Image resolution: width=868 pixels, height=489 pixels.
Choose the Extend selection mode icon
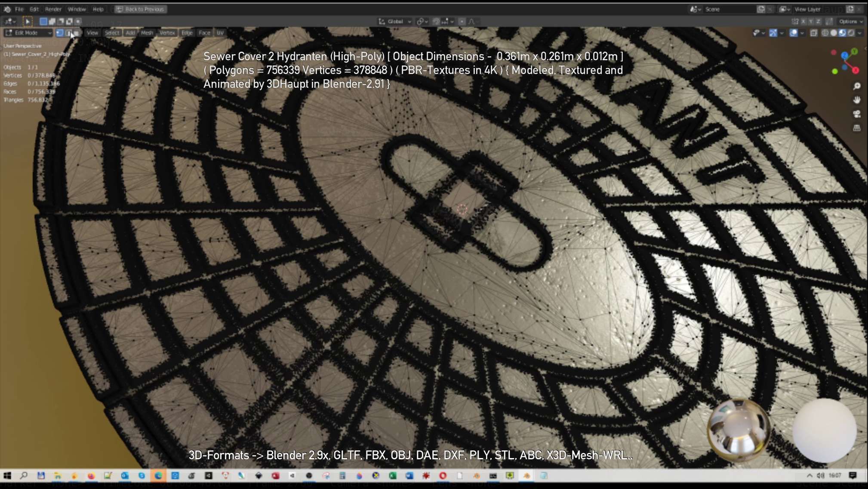(52, 21)
